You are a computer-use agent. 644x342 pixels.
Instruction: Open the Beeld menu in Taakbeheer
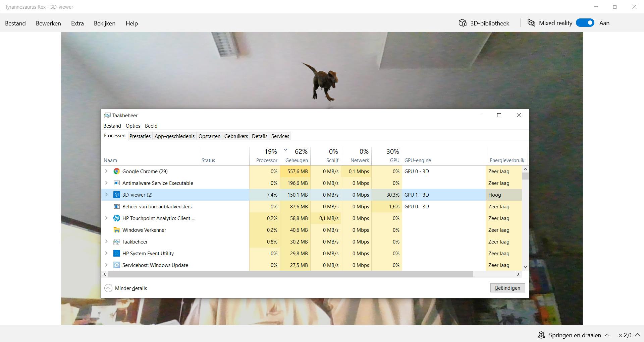[151, 126]
